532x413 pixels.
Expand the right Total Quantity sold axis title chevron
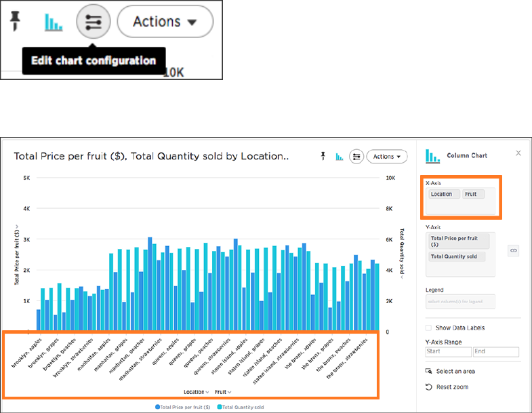click(402, 277)
